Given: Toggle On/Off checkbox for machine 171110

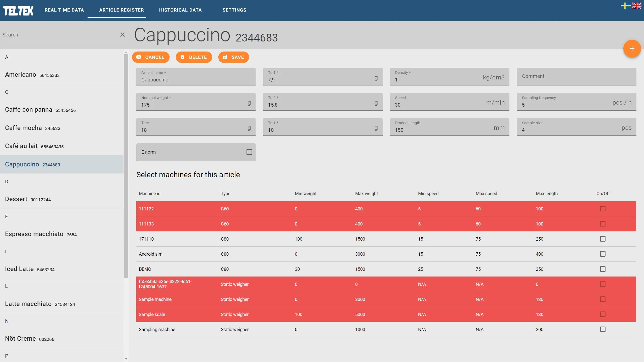Looking at the screenshot, I should [602, 239].
